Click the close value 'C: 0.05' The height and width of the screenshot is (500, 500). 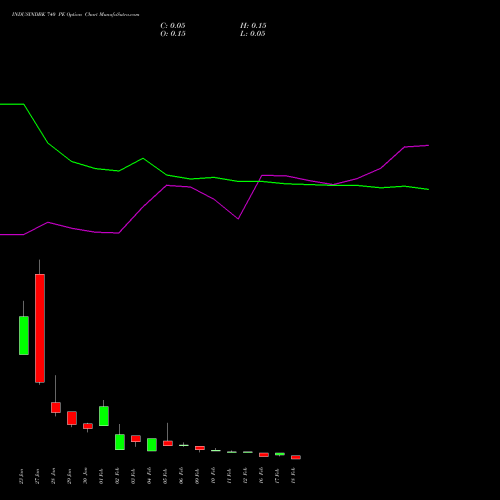[x=173, y=26]
